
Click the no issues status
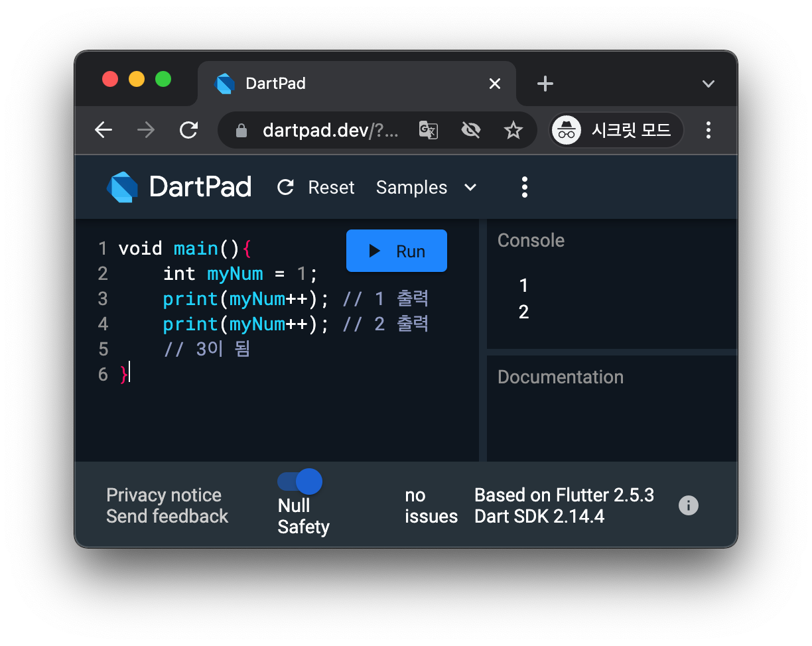[x=431, y=505]
